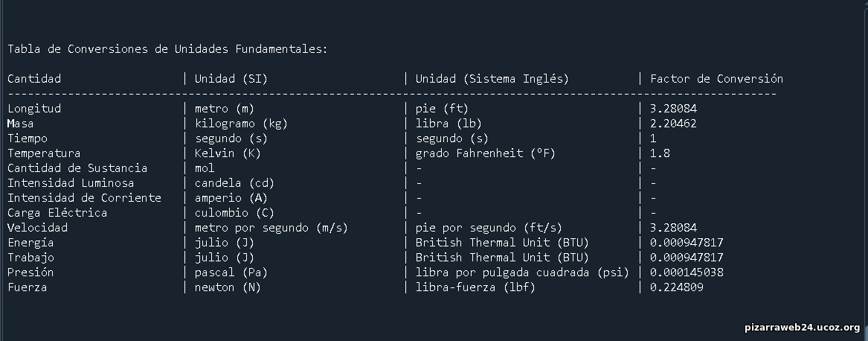The width and height of the screenshot is (868, 341).
Task: Click the table title 'Tabla de Conversiones de Unidades Fundamentales'
Action: click(167, 49)
